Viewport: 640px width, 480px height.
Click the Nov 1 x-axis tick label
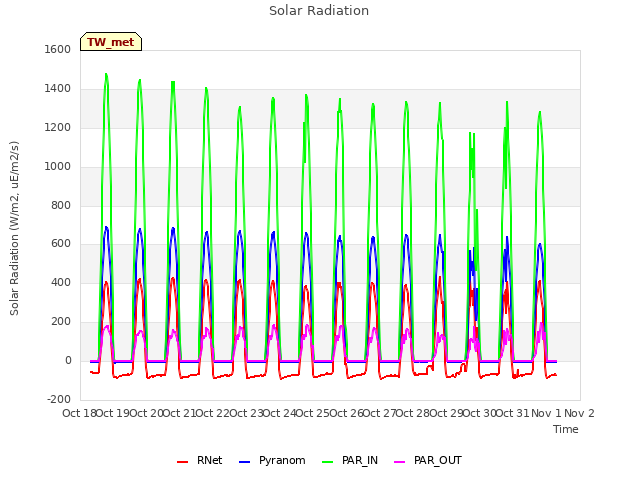[546, 413]
